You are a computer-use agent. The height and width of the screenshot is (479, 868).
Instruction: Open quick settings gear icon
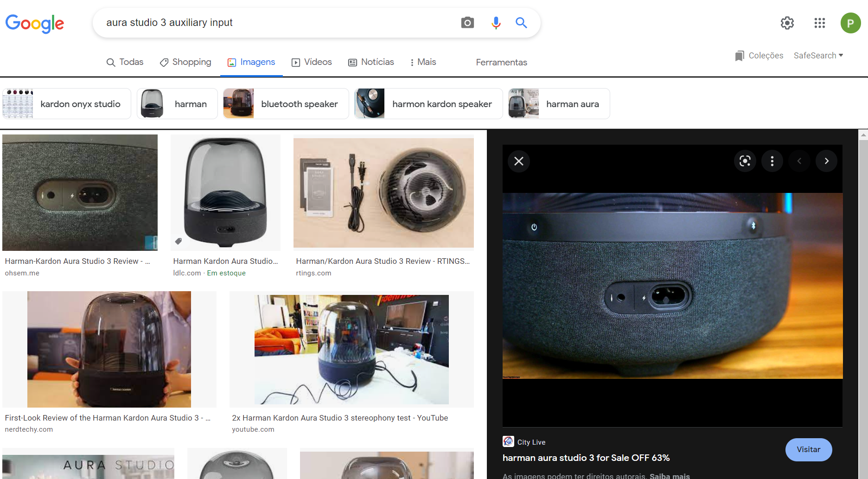(787, 23)
